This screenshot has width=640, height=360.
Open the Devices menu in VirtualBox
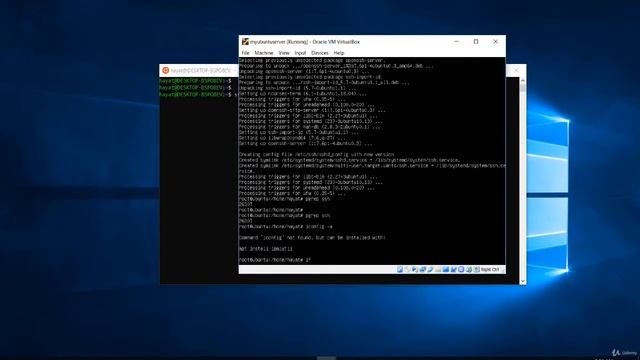[319, 53]
